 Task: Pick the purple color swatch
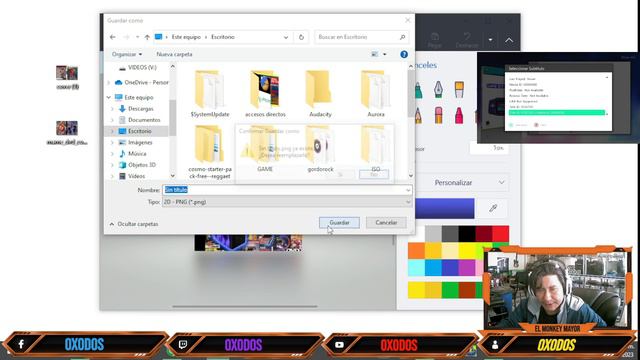point(467,268)
